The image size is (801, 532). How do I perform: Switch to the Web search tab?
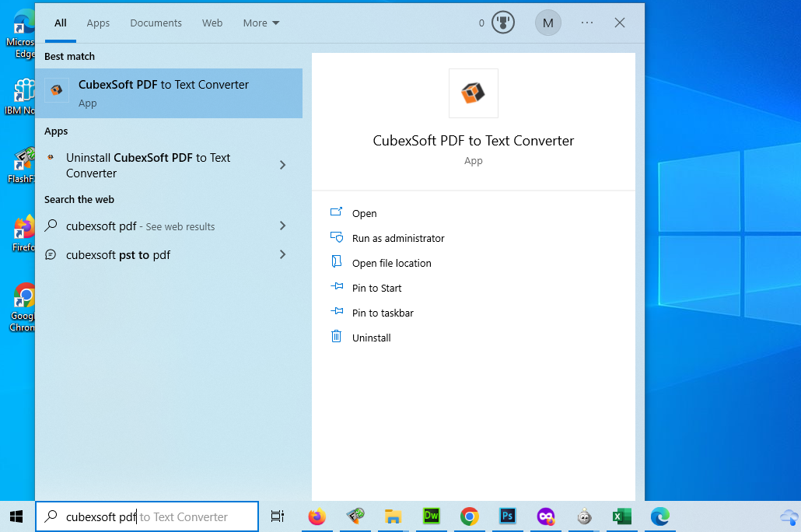coord(212,23)
